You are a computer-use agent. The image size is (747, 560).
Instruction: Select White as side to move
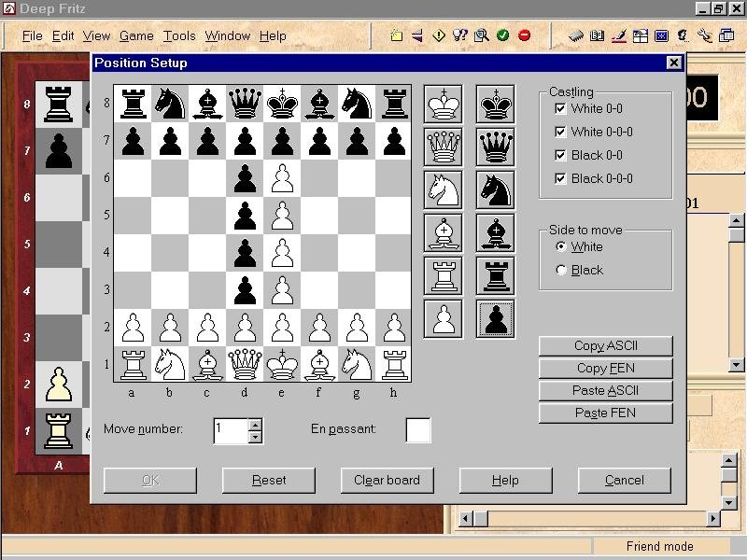561,246
